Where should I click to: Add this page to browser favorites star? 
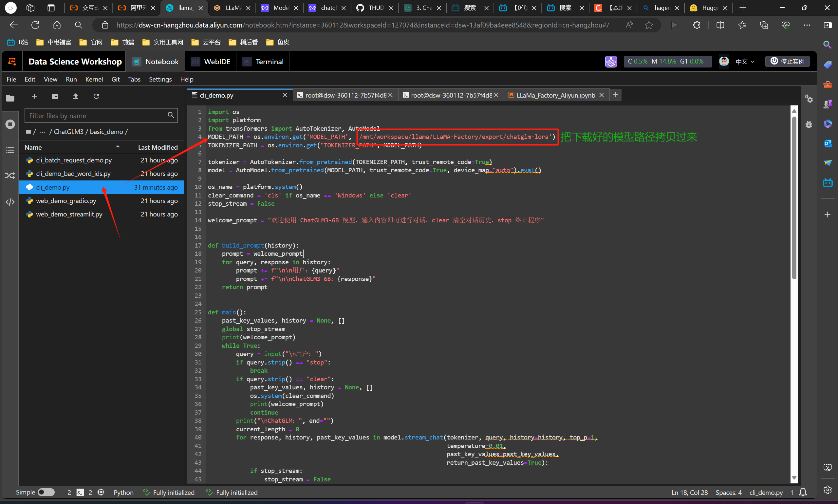pos(649,25)
